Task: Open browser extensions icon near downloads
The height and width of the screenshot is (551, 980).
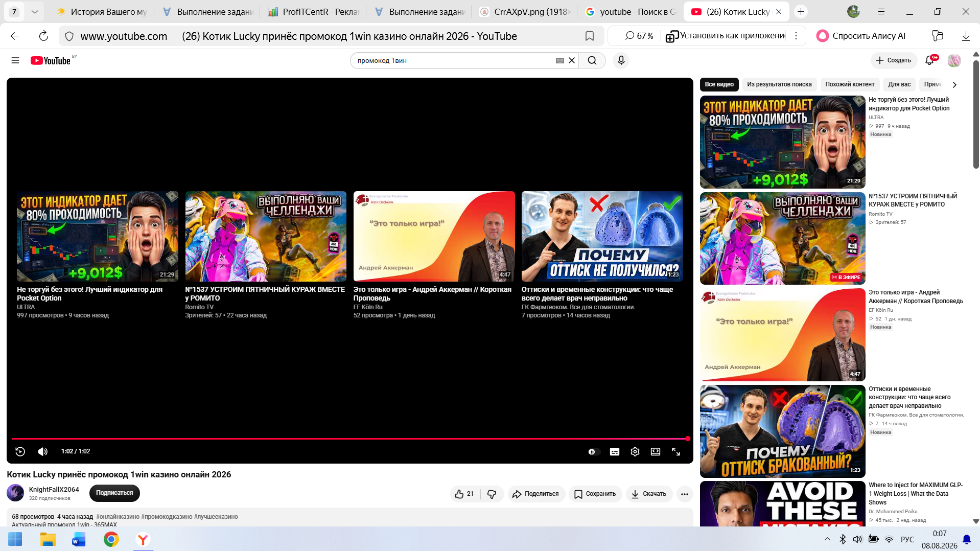Action: pyautogui.click(x=937, y=36)
